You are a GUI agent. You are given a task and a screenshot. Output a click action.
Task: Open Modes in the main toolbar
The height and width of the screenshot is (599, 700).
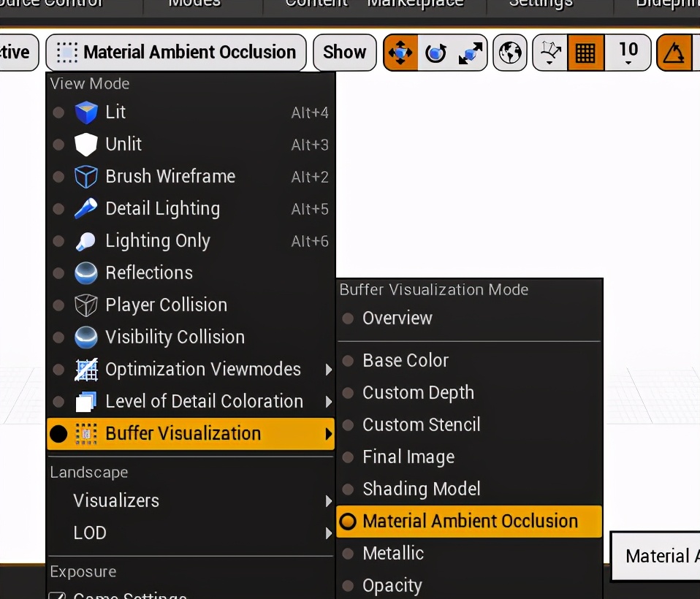(194, 4)
